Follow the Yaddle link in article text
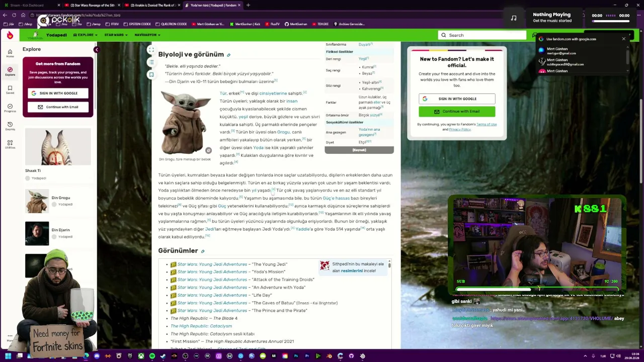Viewport: 644px width, 362px height. (302, 229)
